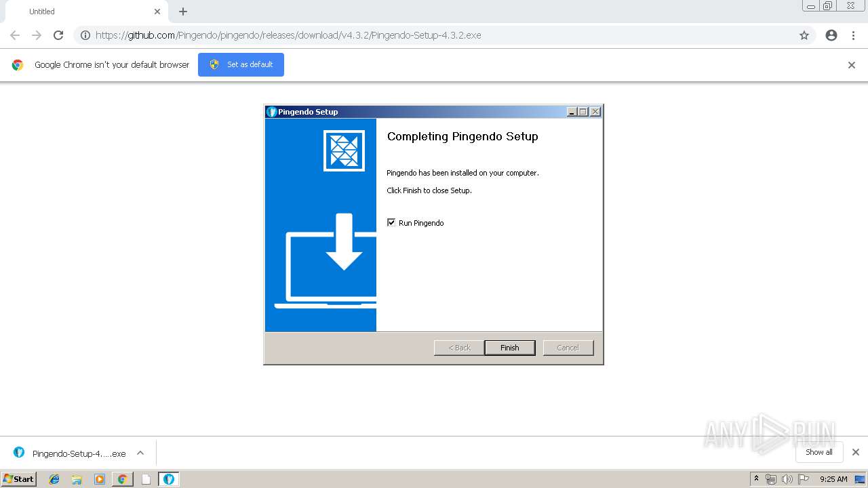Open the volume control tray icon
Image resolution: width=868 pixels, height=488 pixels.
point(787,479)
